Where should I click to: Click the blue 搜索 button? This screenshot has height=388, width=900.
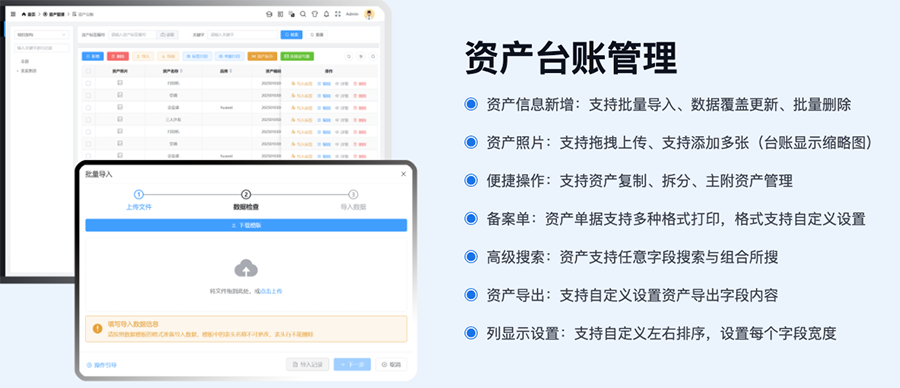pos(292,34)
